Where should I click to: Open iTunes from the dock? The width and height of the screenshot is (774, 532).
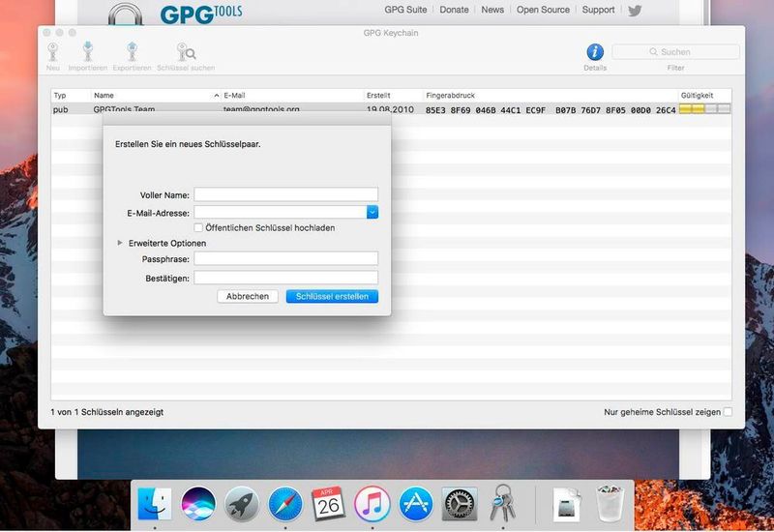coord(372,504)
